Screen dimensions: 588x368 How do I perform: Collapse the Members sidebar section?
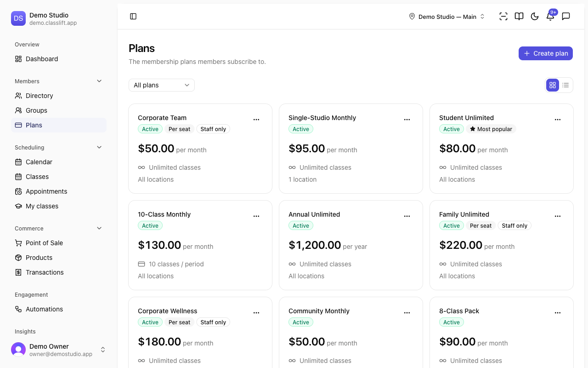coord(99,81)
